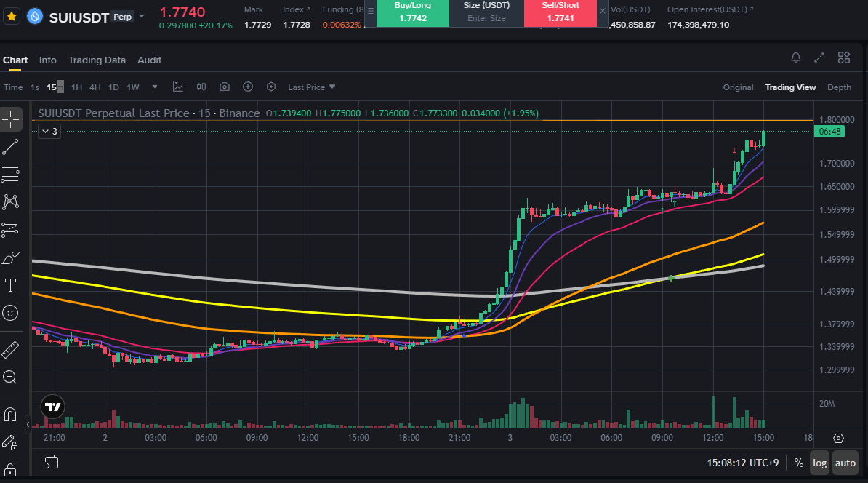Change the candlestick chart type icon
Viewport: 868px width, 483px height.
[201, 87]
